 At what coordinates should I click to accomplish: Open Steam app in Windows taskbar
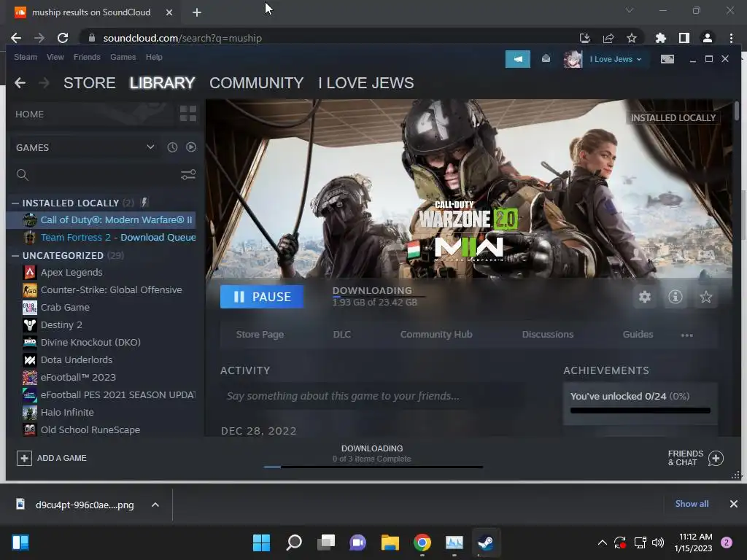pos(486,542)
